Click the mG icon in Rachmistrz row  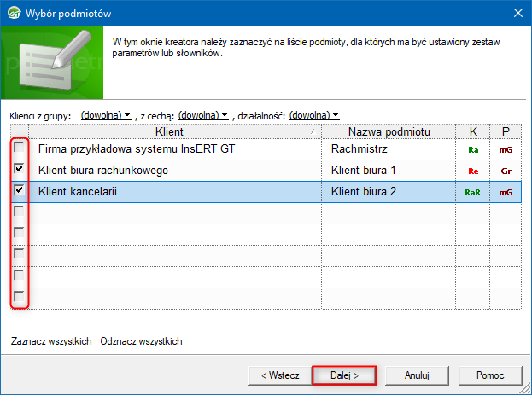tap(506, 149)
